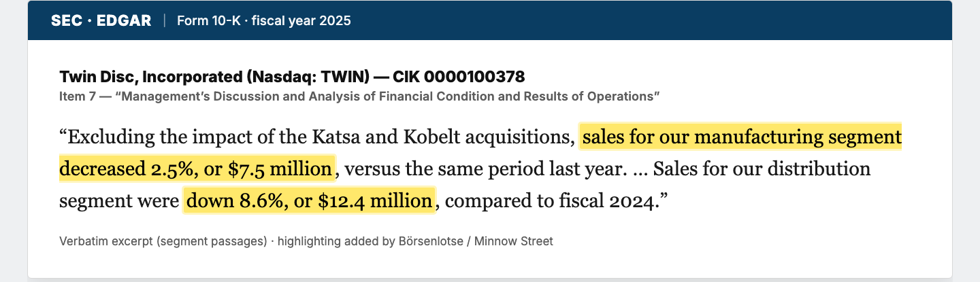Click the Item 7 subtitle line
Image resolution: width=980 pixels, height=282 pixels.
click(359, 96)
